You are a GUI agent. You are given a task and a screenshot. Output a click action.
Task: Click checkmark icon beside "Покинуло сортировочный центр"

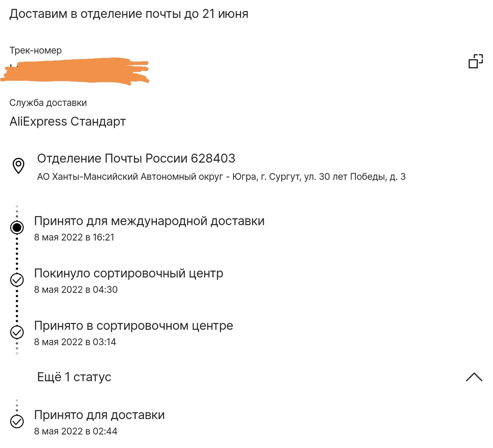click(17, 280)
